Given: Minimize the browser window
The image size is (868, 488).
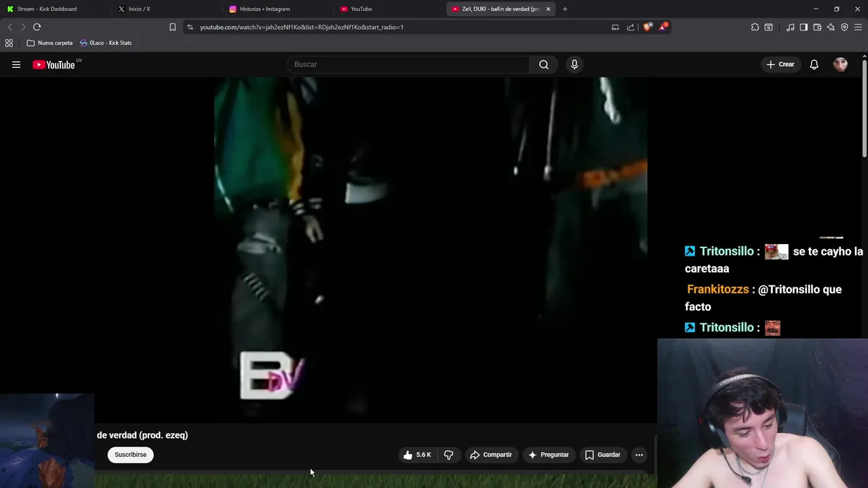Looking at the screenshot, I should pyautogui.click(x=816, y=9).
